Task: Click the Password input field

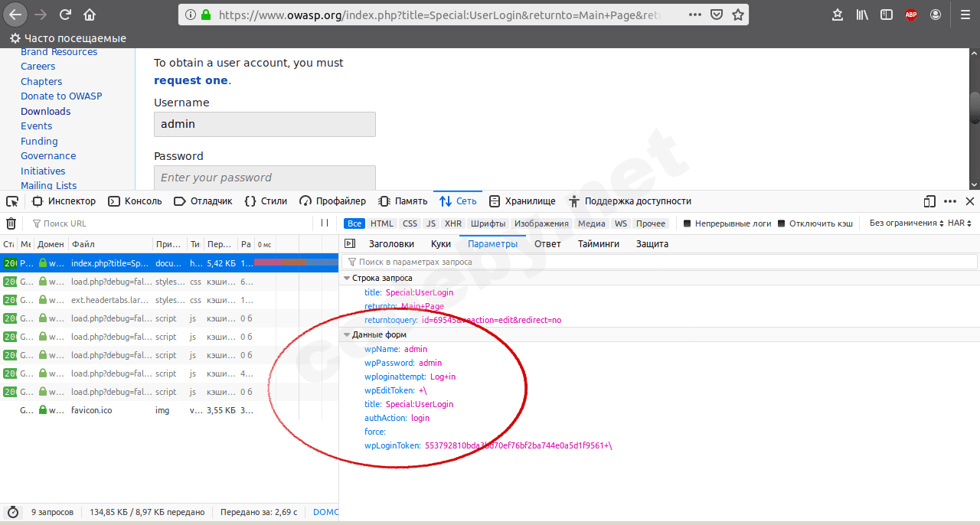Action: (264, 178)
